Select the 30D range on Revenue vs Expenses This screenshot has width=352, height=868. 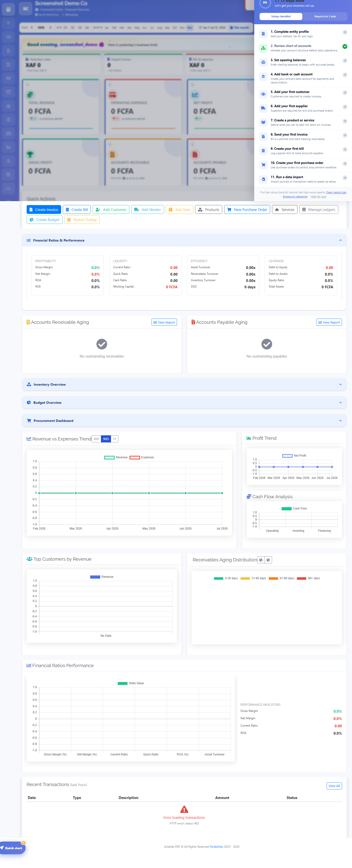point(96,439)
